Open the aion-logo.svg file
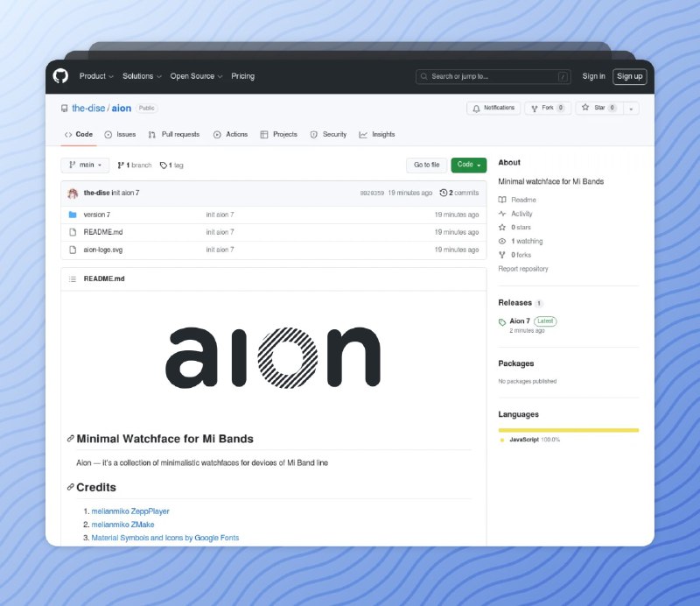Screen dimensions: 700x606 coord(103,250)
